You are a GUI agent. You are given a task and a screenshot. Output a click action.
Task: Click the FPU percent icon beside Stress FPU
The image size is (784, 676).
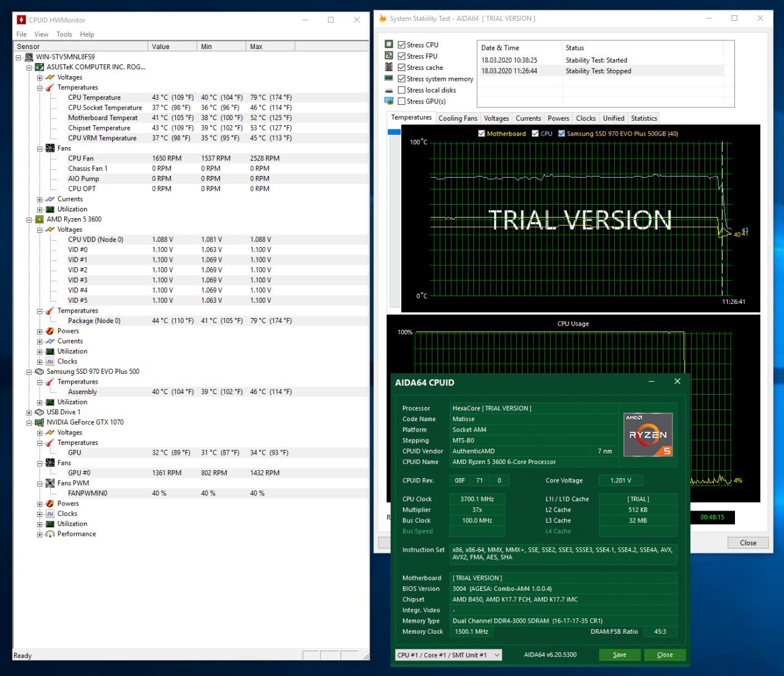pyautogui.click(x=389, y=56)
